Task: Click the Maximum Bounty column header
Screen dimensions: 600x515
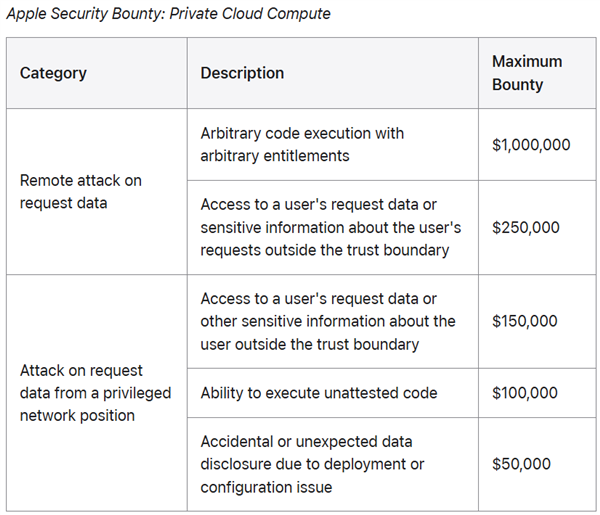Action: click(527, 73)
